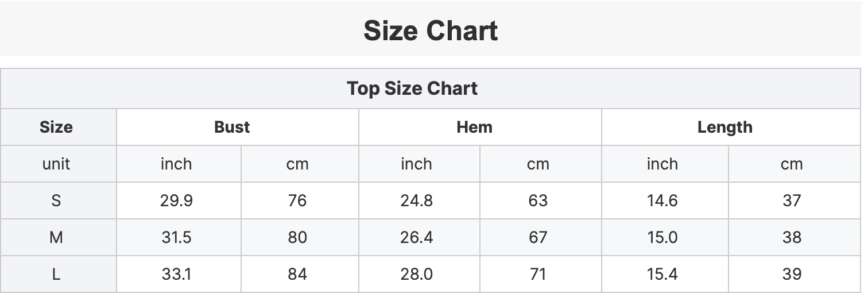Click the Hem column header
The width and height of the screenshot is (868, 293).
pos(474,127)
